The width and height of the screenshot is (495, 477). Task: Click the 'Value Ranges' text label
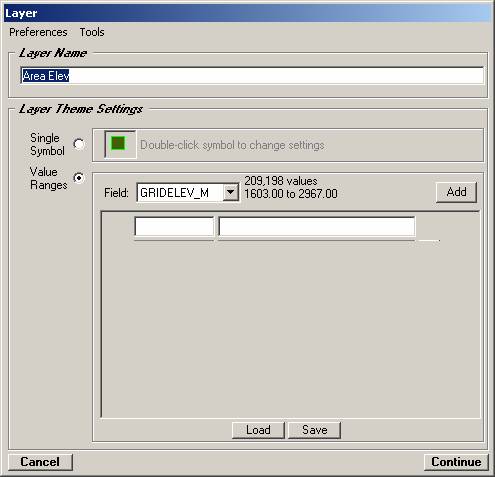pyautogui.click(x=49, y=178)
